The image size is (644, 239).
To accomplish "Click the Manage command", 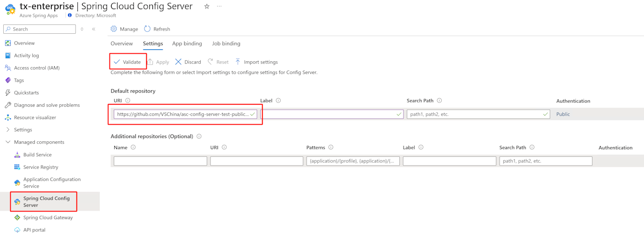I will [x=124, y=29].
